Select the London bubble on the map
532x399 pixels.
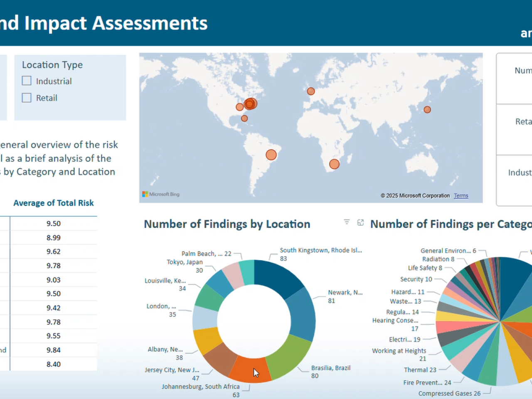point(310,91)
